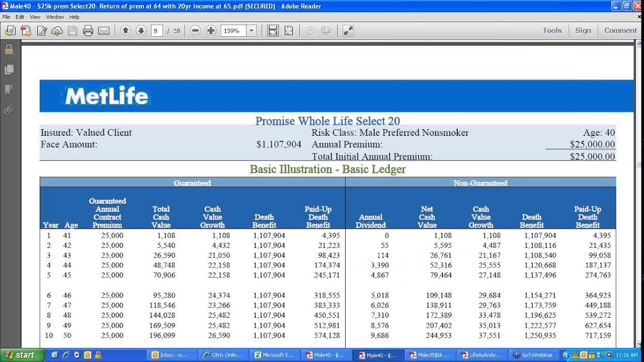This screenshot has width=644, height=362.
Task: Click the fit width scrolling icon
Action: (x=273, y=31)
